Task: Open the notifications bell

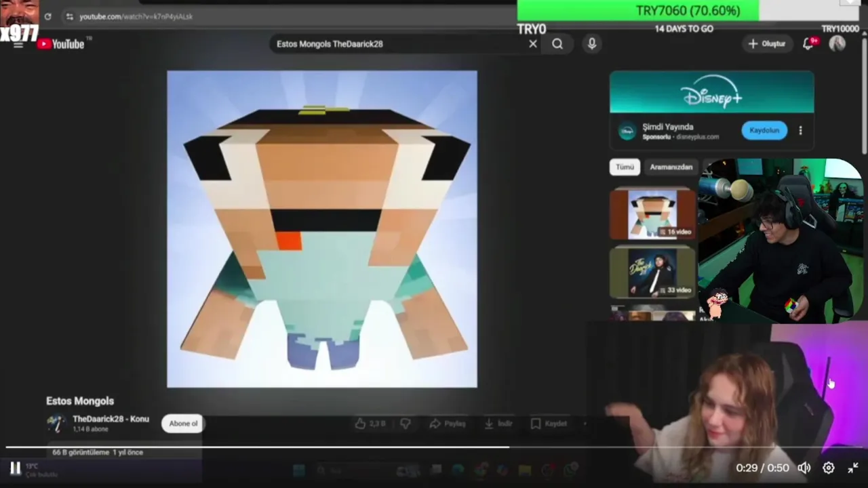Action: (x=809, y=44)
